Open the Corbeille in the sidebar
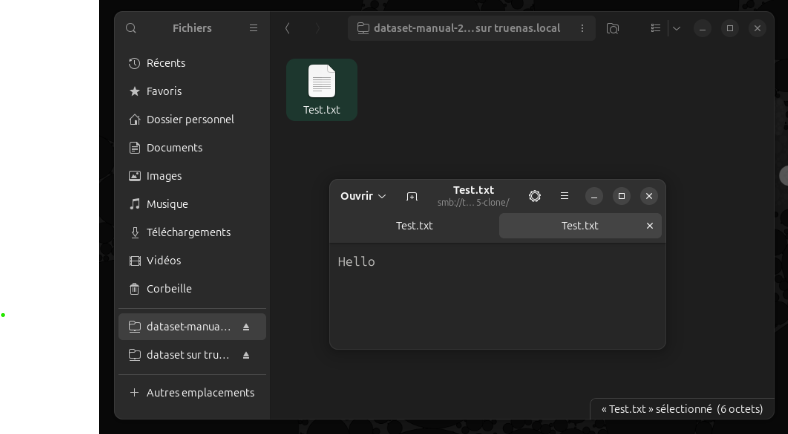Screen dimensions: 788x434 168,288
